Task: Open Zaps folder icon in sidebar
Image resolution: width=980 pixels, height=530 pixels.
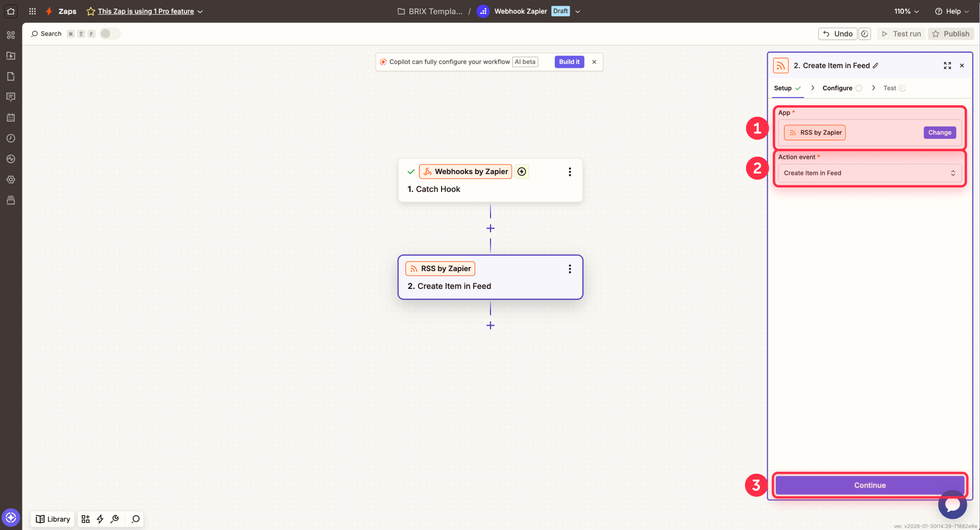Action: [11, 56]
